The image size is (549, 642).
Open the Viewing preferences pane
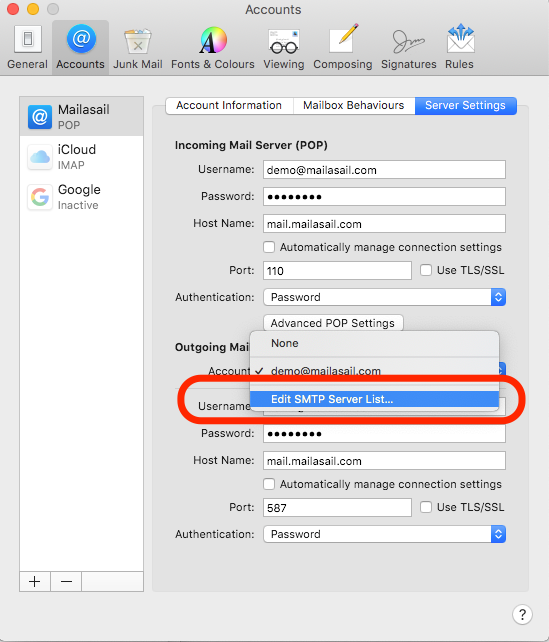pos(284,47)
